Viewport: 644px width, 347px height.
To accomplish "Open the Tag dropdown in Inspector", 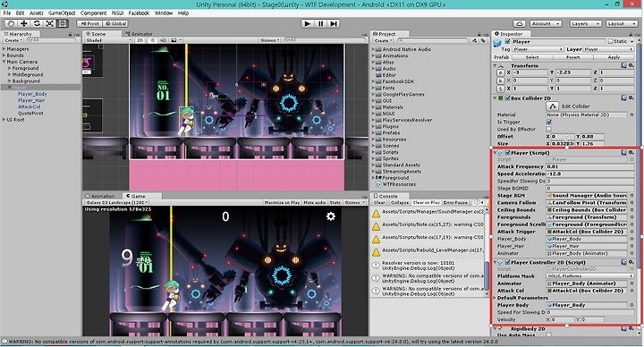I will click(538, 49).
